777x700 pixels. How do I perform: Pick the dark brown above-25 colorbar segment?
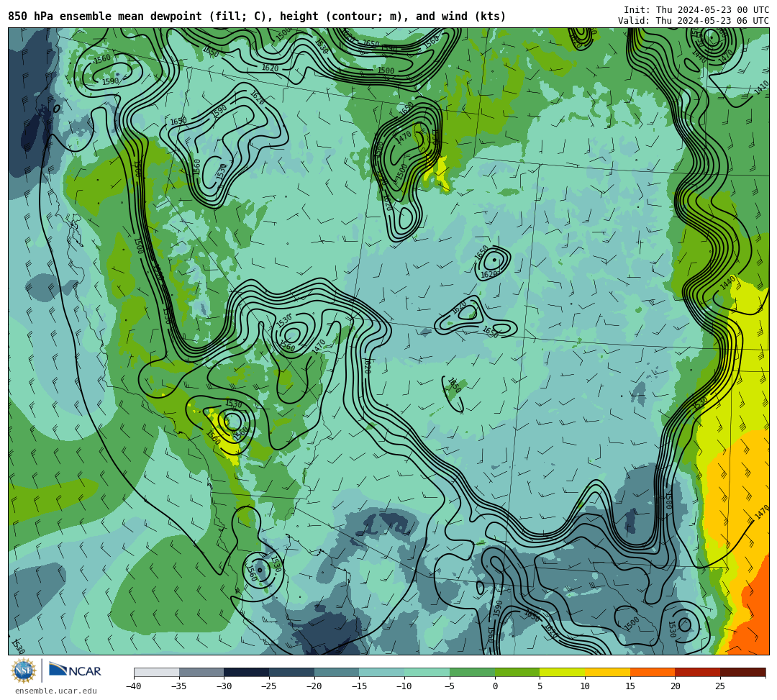coord(742,672)
